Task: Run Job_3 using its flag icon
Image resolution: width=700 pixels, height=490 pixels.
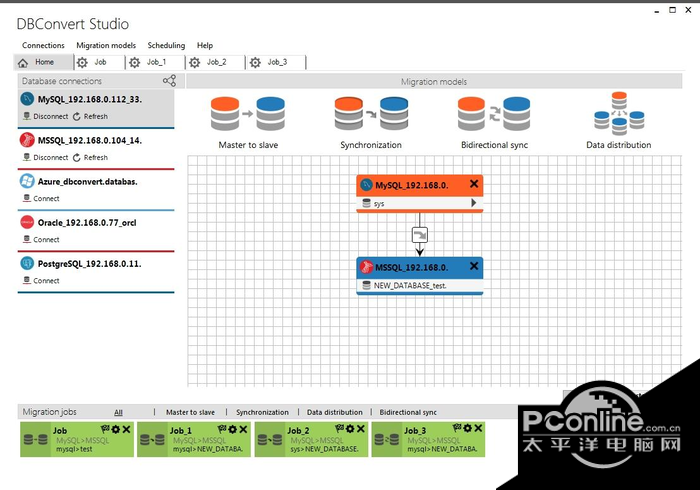Action: (457, 428)
